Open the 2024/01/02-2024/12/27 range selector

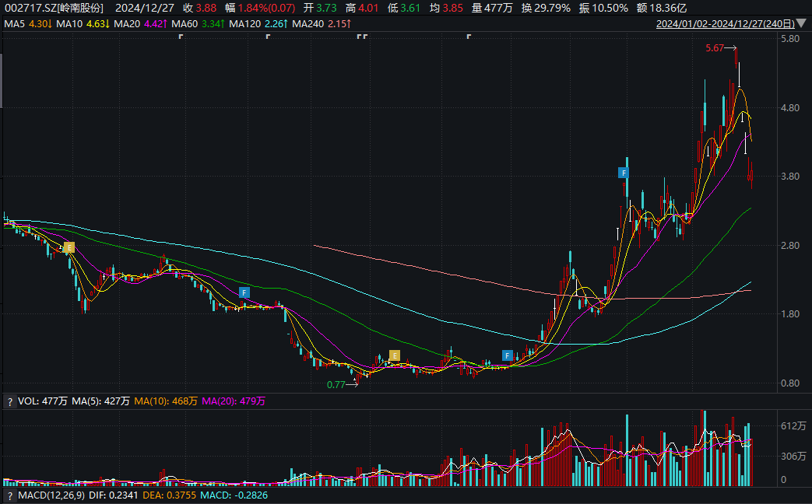pos(725,24)
